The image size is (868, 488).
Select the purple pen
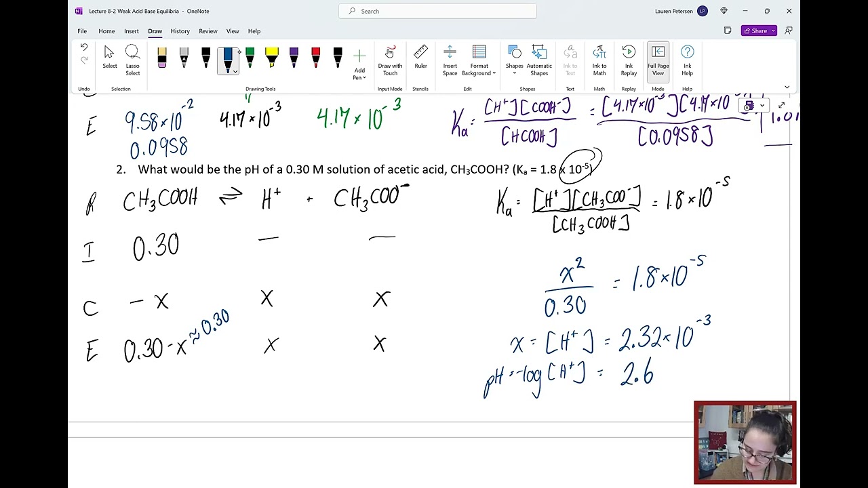point(294,58)
